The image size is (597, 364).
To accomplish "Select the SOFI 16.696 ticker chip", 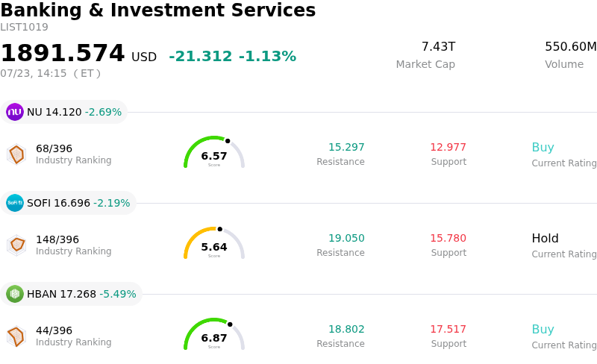I will 68,203.
